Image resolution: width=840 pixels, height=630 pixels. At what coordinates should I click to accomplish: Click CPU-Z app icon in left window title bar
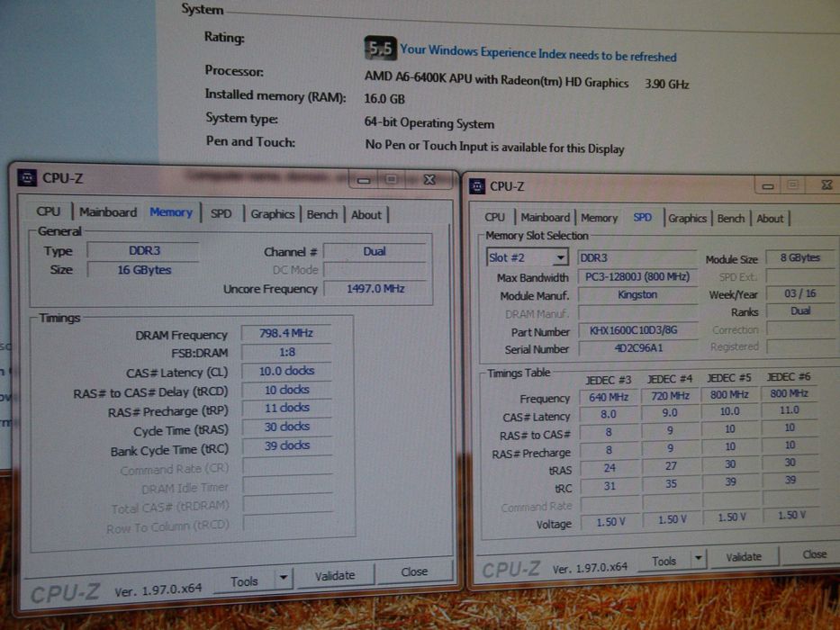27,177
